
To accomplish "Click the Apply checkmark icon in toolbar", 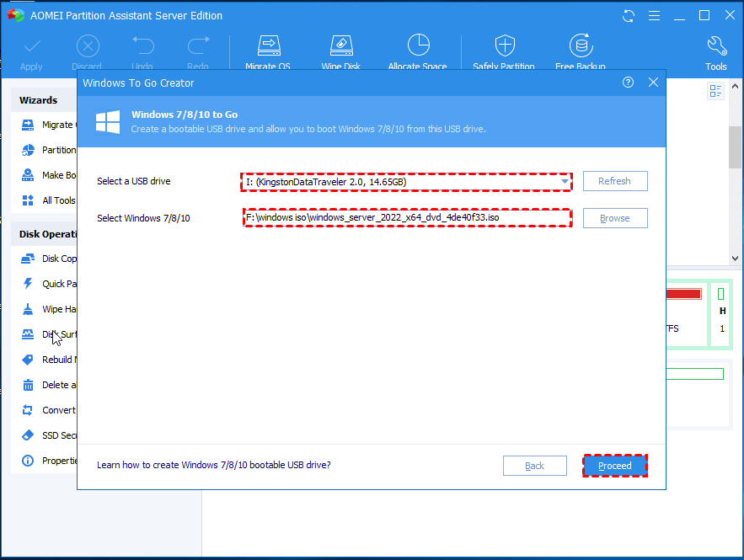I will 32,46.
